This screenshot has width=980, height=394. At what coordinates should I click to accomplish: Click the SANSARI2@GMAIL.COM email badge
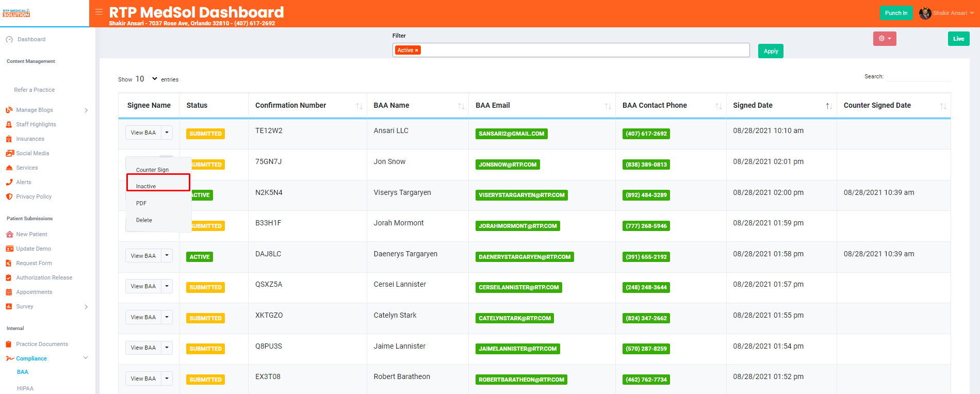pyautogui.click(x=511, y=134)
